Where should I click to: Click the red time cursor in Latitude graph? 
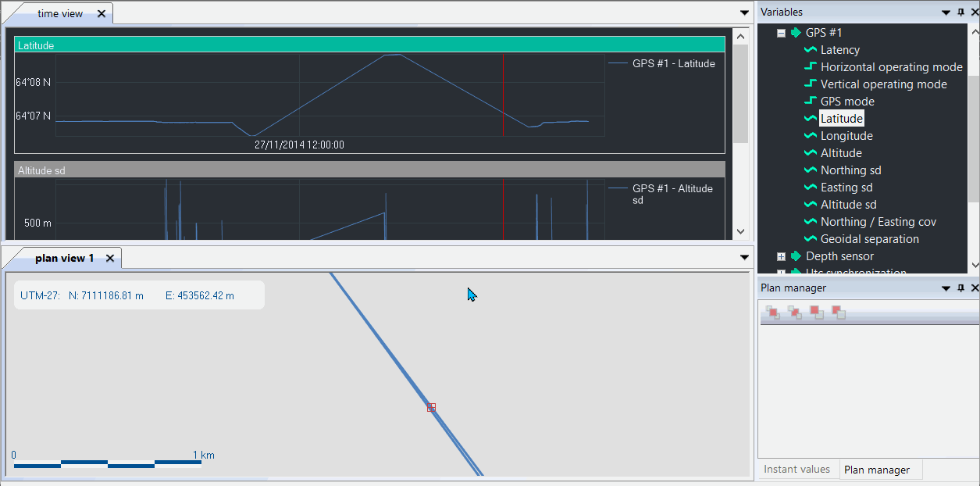(503, 94)
